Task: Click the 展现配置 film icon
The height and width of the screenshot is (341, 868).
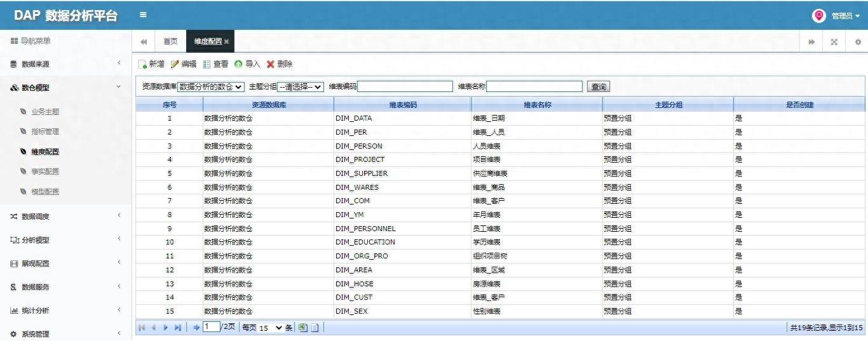Action: point(14,264)
